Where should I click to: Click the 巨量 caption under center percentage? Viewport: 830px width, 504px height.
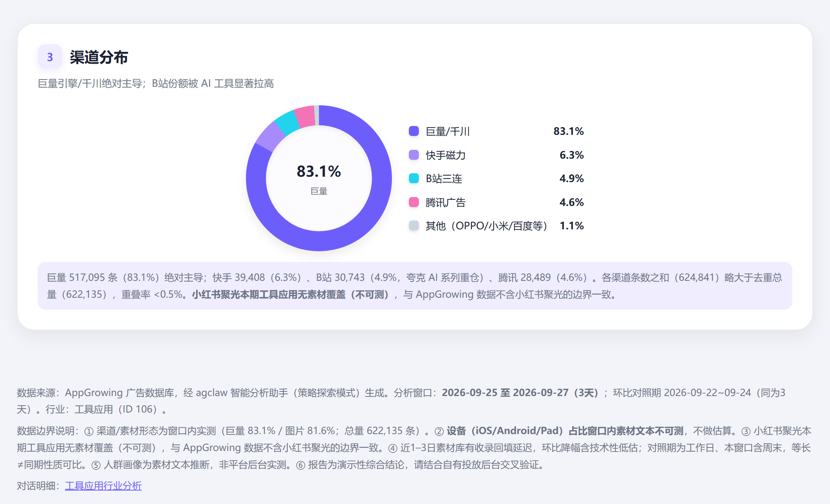[x=319, y=191]
